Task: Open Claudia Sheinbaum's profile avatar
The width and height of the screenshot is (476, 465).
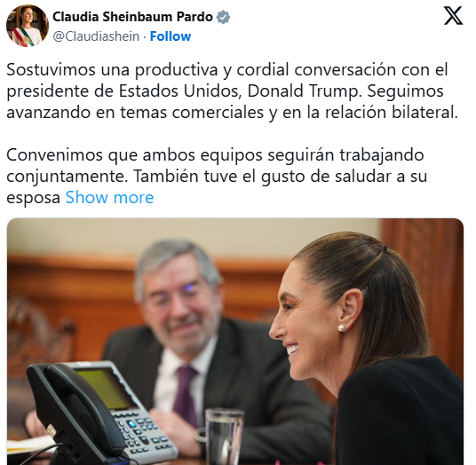Action: 27,26
